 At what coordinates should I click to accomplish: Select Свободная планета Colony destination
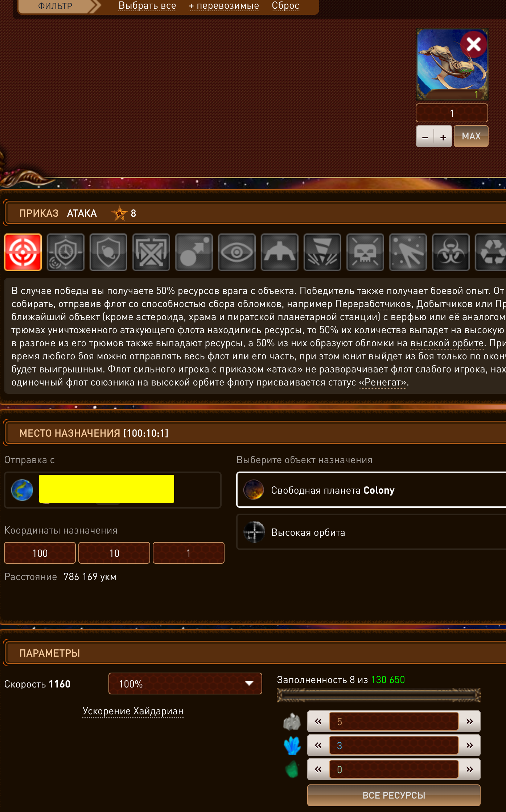(x=371, y=490)
